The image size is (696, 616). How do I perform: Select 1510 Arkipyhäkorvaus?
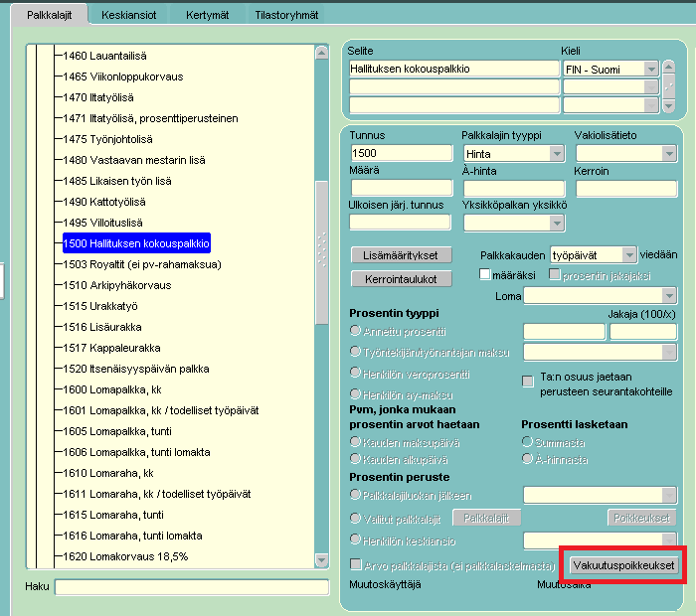coord(117,285)
